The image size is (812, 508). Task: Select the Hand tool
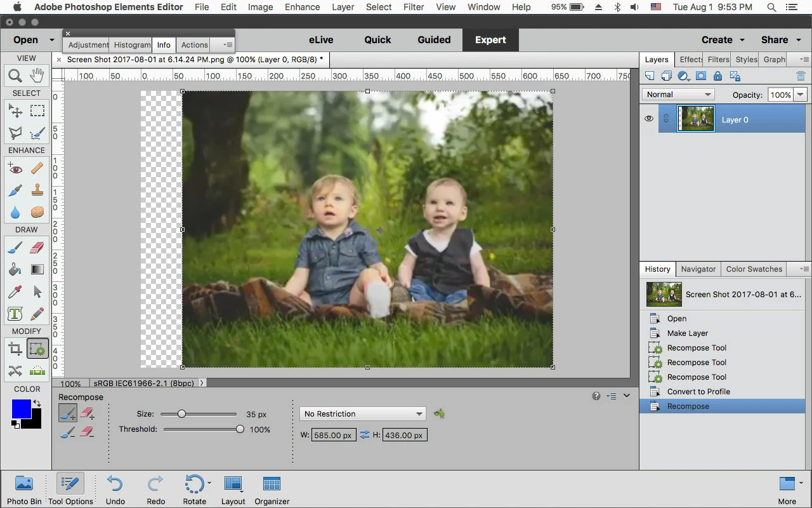pos(37,76)
